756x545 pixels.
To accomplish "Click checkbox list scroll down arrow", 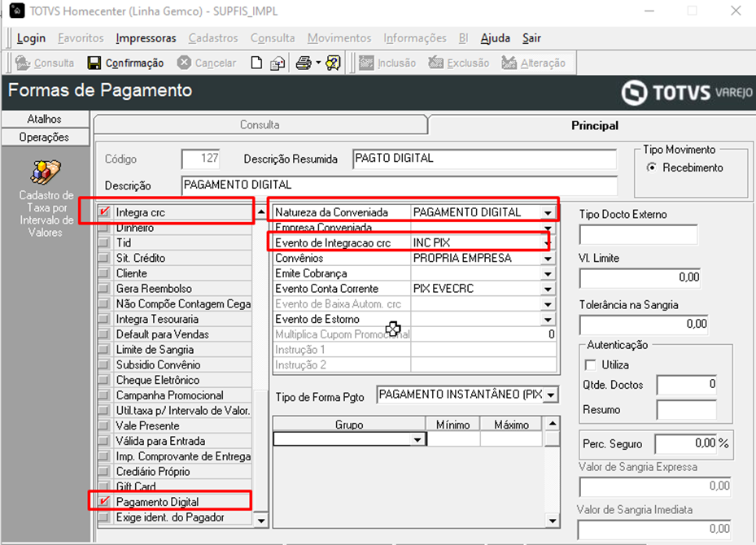I will 261,520.
